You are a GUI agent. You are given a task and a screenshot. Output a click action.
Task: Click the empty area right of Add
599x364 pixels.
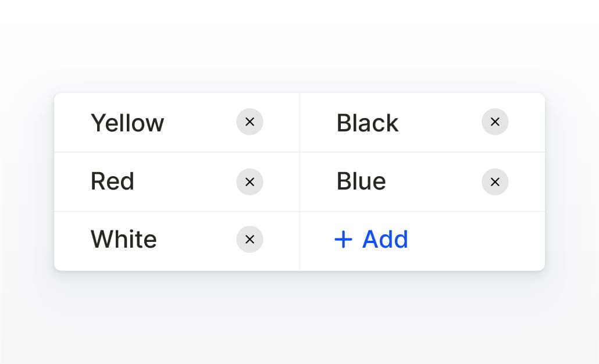click(x=477, y=241)
